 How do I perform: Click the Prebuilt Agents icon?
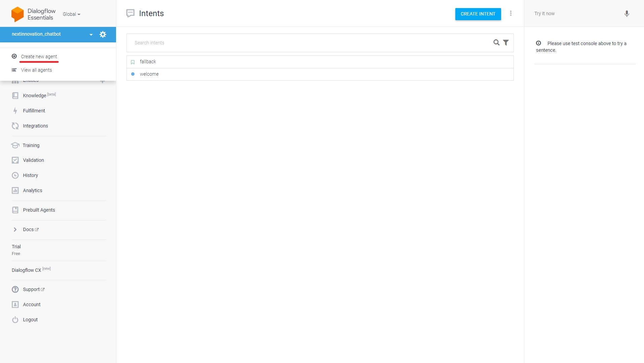tap(15, 210)
